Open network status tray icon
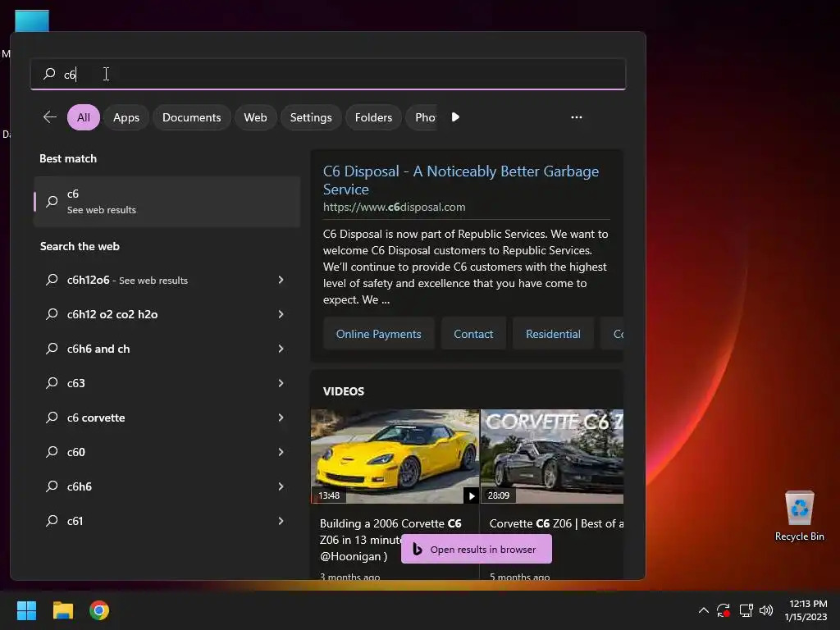Viewport: 840px width, 630px height. (x=746, y=610)
